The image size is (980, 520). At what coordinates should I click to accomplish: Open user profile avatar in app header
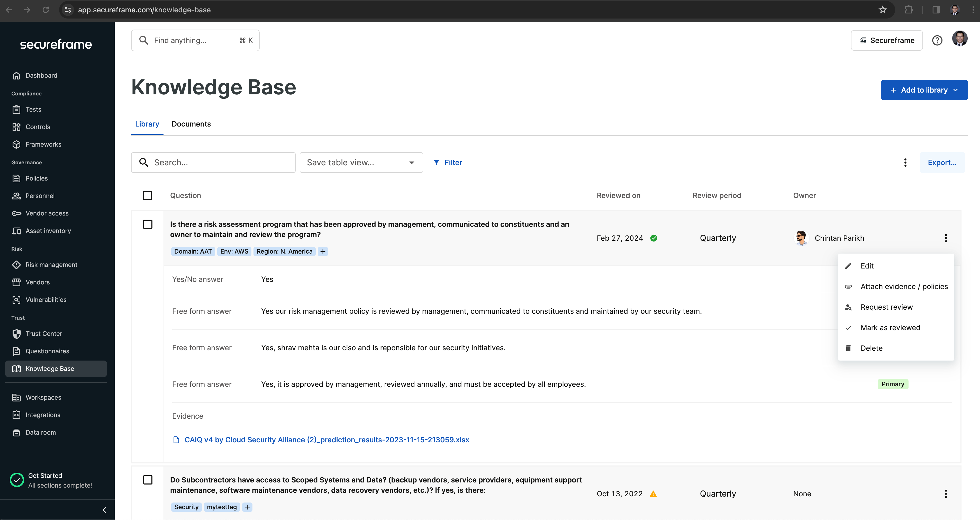pyautogui.click(x=959, y=39)
